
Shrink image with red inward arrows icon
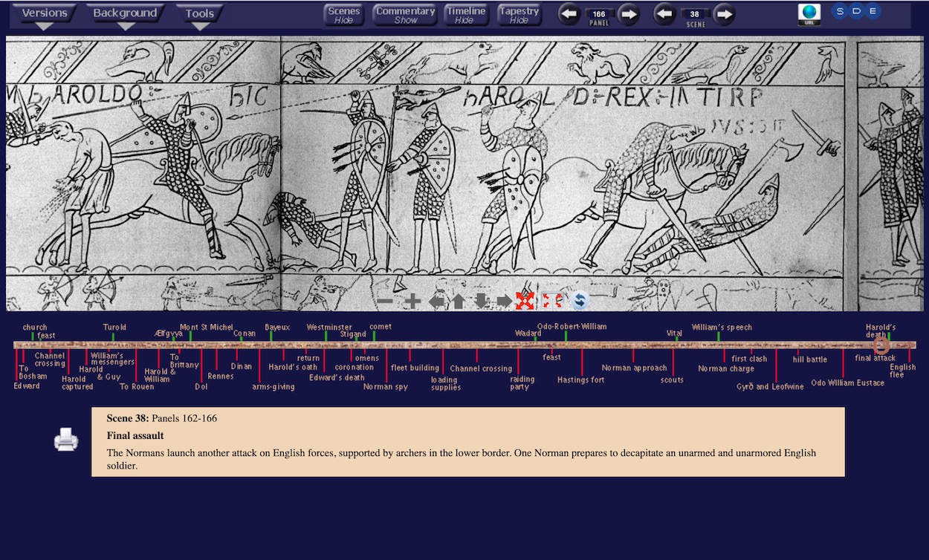(552, 301)
